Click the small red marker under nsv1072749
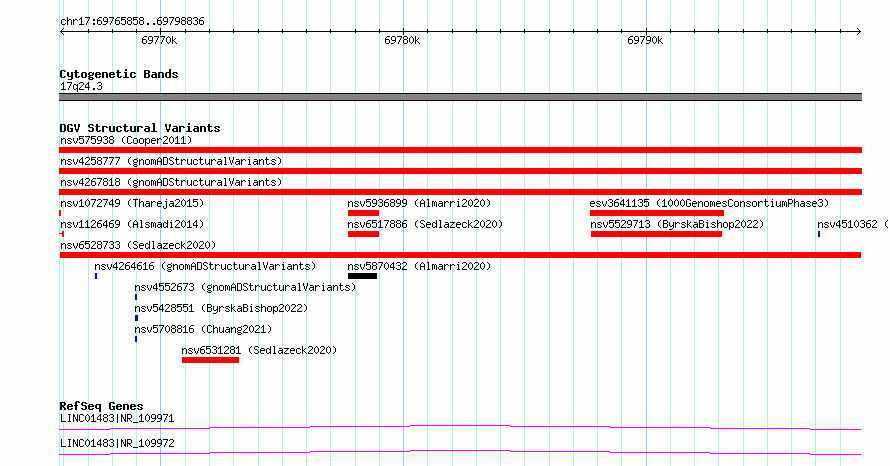This screenshot has height=466, width=890. coord(60,213)
